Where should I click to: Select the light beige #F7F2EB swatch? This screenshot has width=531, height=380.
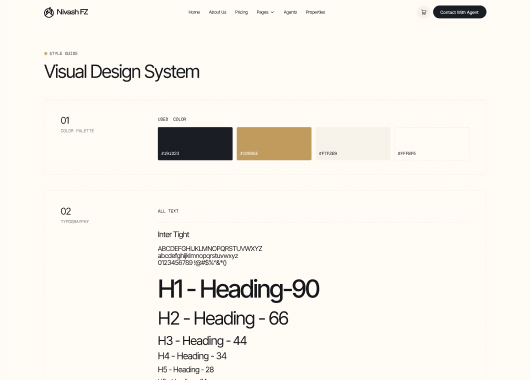(353, 144)
